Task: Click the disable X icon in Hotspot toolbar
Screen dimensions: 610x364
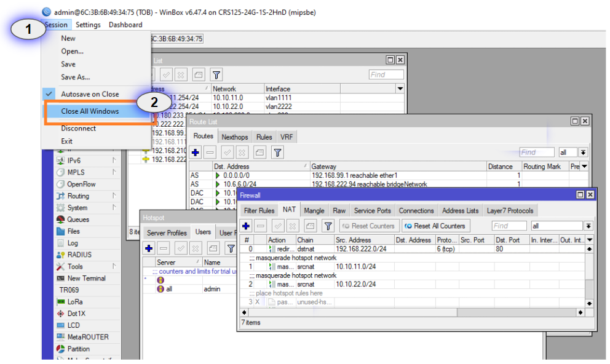Action: (x=196, y=248)
